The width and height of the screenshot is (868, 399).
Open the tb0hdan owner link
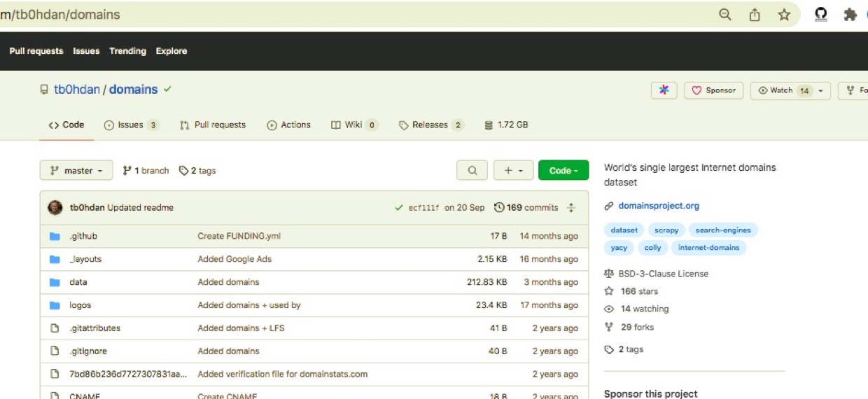(x=77, y=90)
